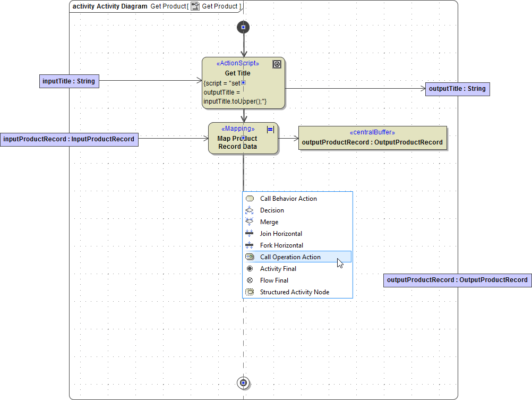Select inputProductRecord parameter node
The width and height of the screenshot is (532, 400).
[69, 139]
